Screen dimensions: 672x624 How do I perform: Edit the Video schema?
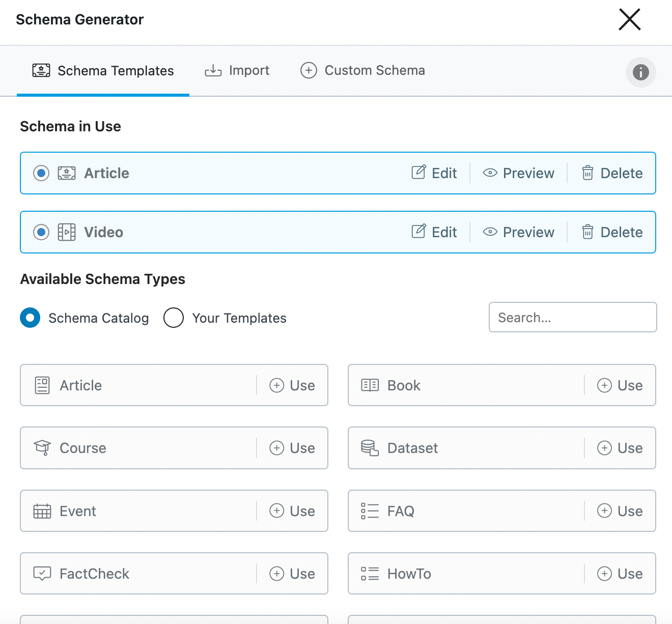(x=434, y=232)
